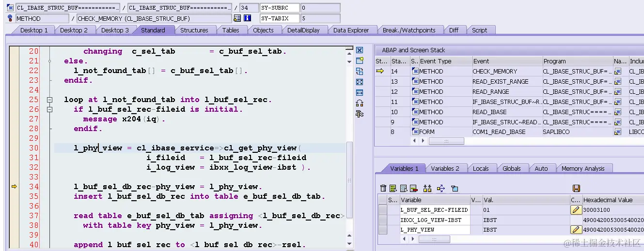Click the horizontal maximize icon beside the editor
Viewport: 644px width, 251px height.
360,92
